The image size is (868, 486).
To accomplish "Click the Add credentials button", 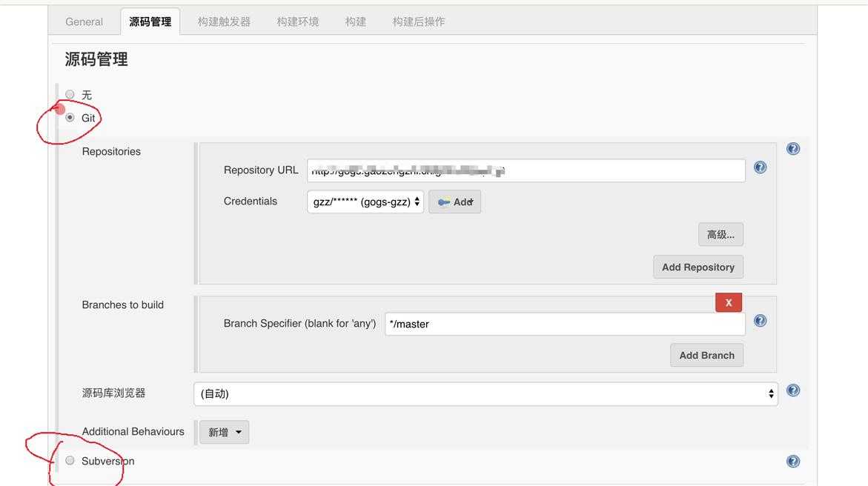I will [454, 202].
